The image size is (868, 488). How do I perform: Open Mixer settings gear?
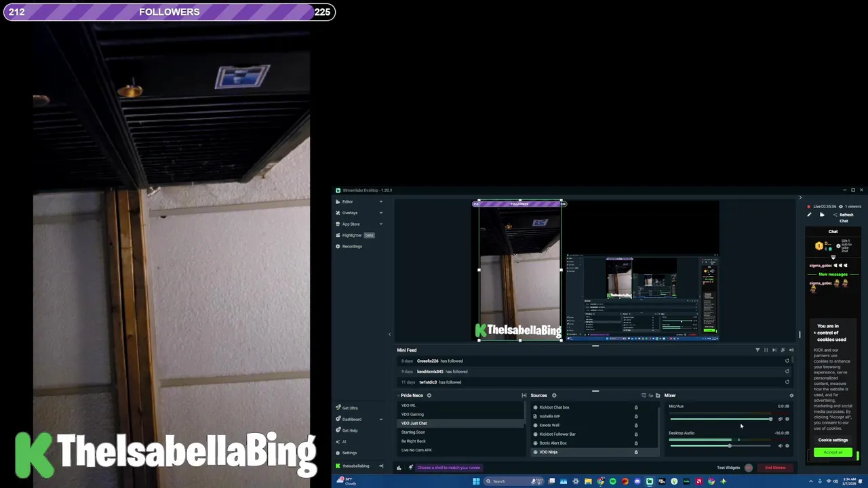click(791, 395)
